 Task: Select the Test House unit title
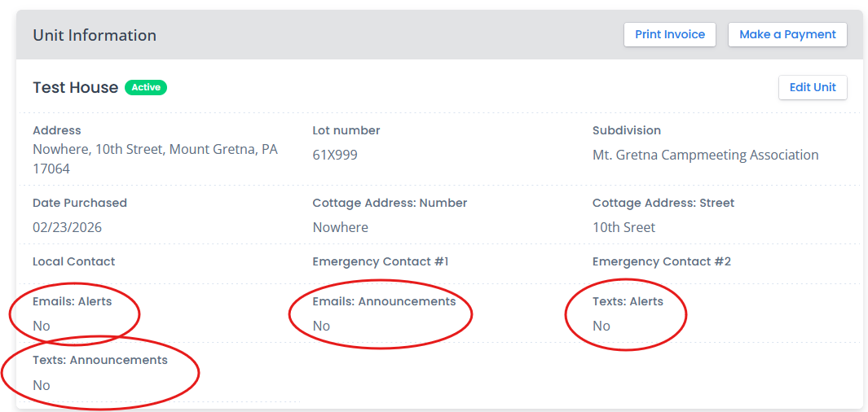(75, 87)
